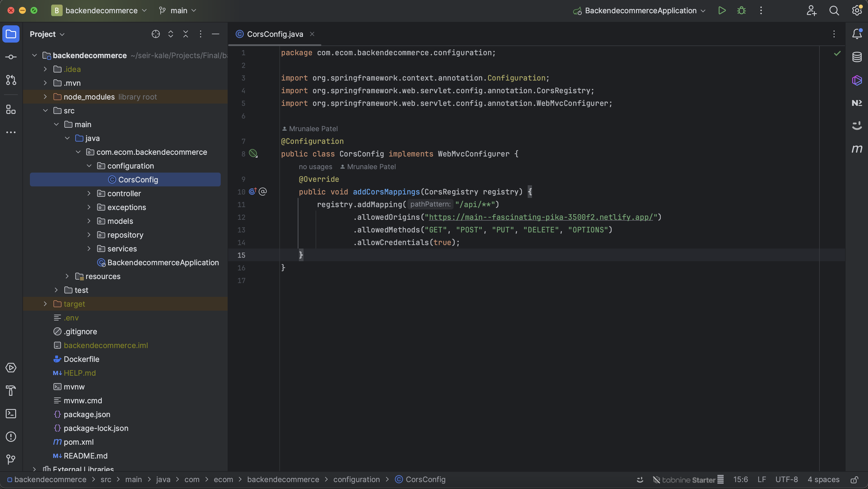Image resolution: width=868 pixels, height=489 pixels.
Task: Click the UTF-8 encoding status button
Action: [786, 480]
